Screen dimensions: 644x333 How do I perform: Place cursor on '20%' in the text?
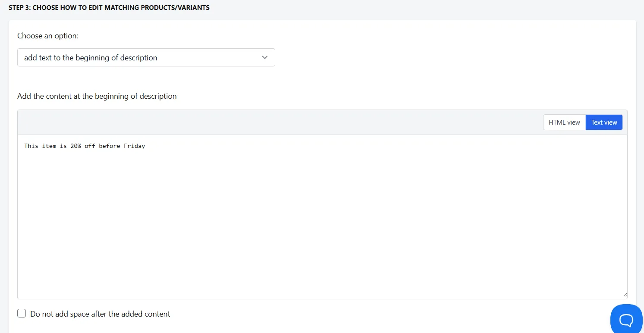[76, 146]
